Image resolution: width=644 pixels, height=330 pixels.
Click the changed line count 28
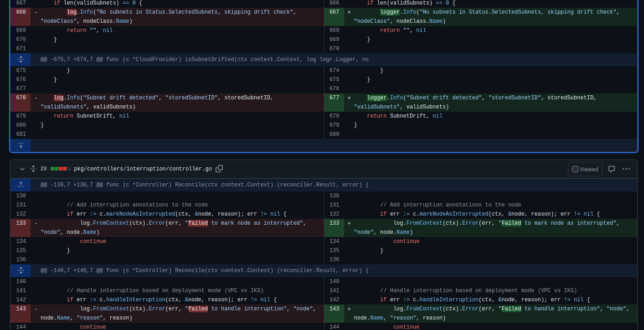pos(43,169)
